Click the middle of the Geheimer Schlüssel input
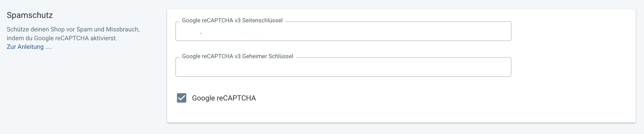Screen dimensions: 644x134 tap(343, 68)
